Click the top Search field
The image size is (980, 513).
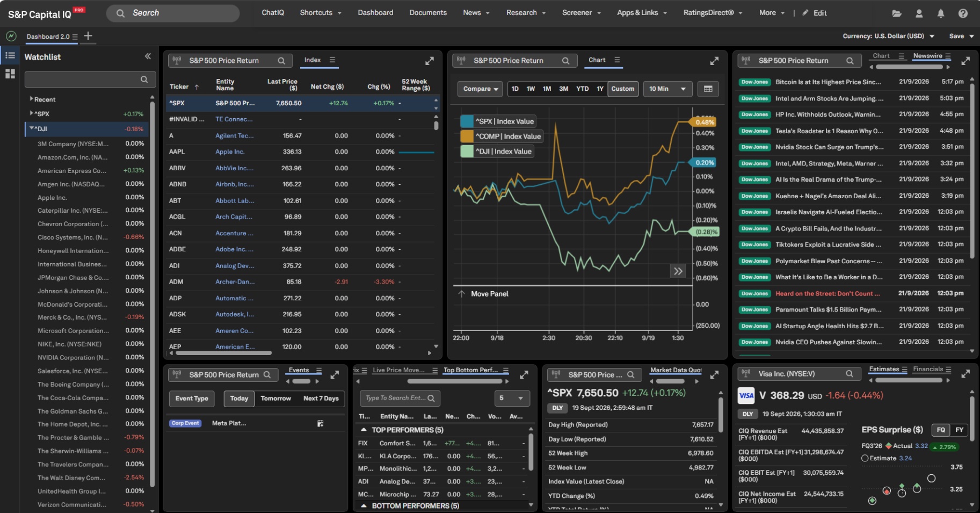click(173, 13)
